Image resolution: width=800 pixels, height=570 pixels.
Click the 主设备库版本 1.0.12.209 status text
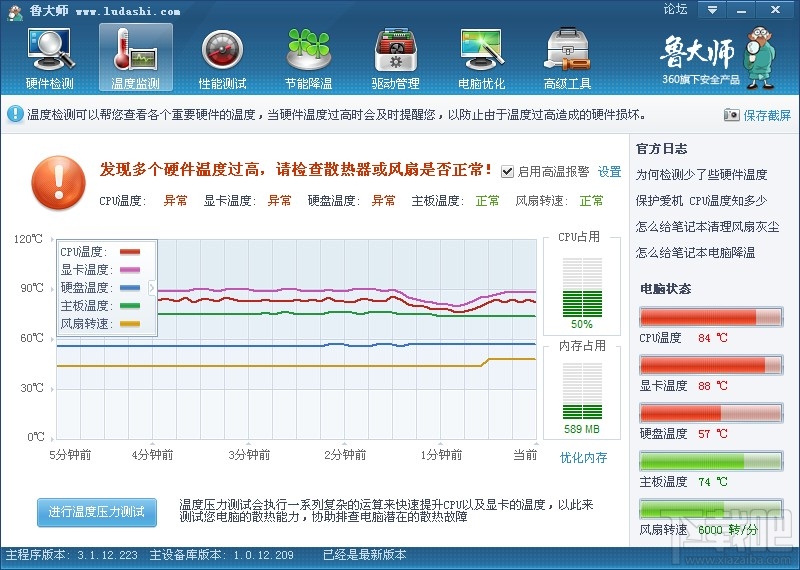tap(221, 555)
